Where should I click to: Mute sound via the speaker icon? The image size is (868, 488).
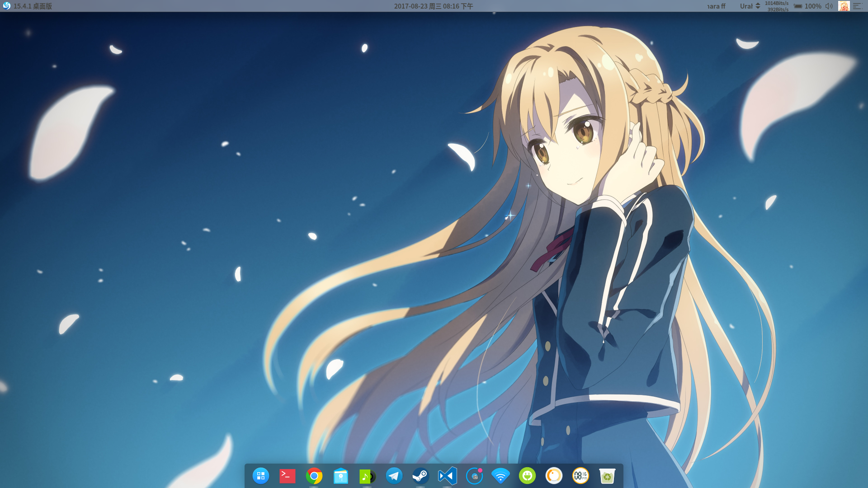tap(829, 6)
